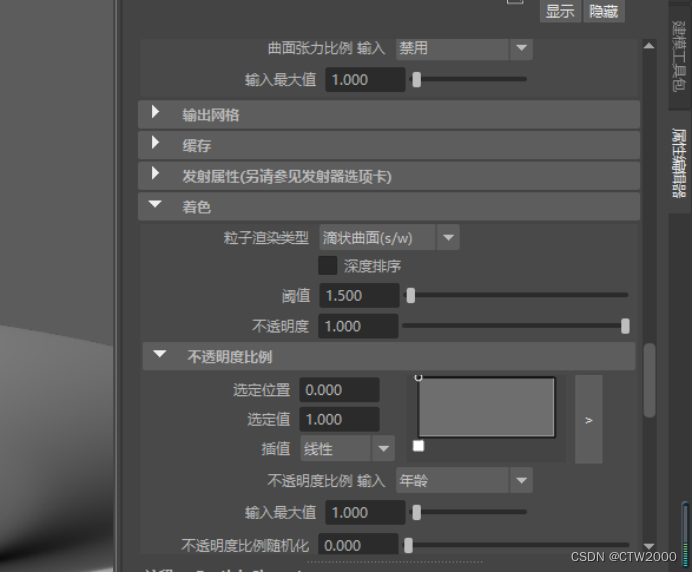This screenshot has width=693, height=572.
Task: Open the expanded ramp editor arrow button
Action: (588, 419)
